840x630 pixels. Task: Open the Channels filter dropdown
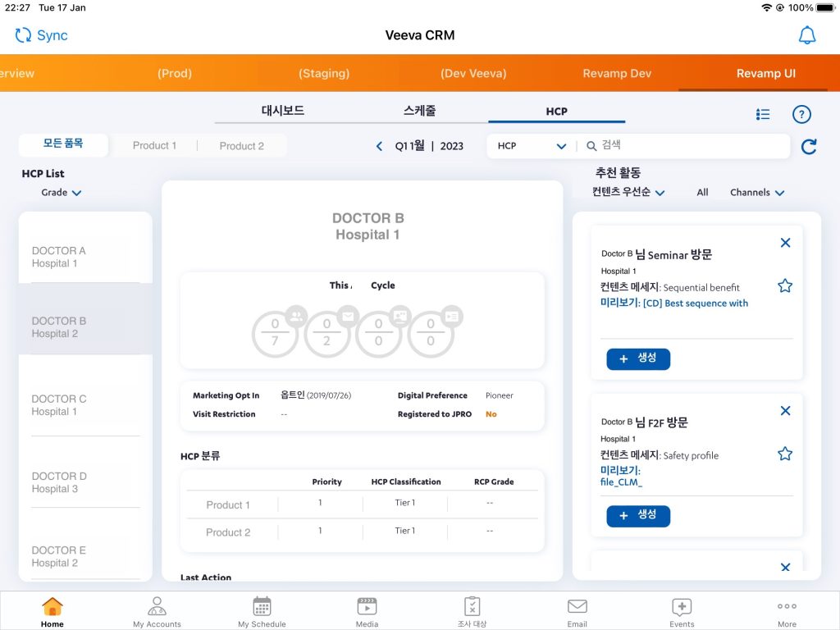(x=756, y=193)
